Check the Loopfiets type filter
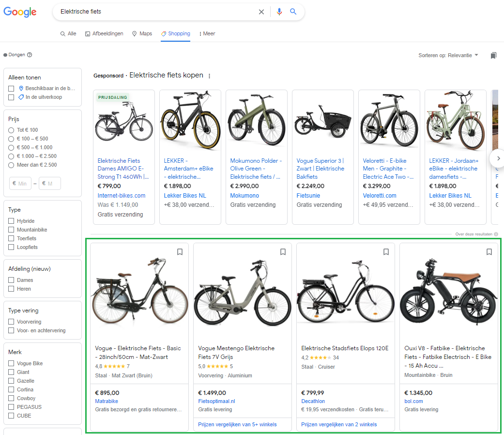Image resolution: width=504 pixels, height=435 pixels. (11, 247)
